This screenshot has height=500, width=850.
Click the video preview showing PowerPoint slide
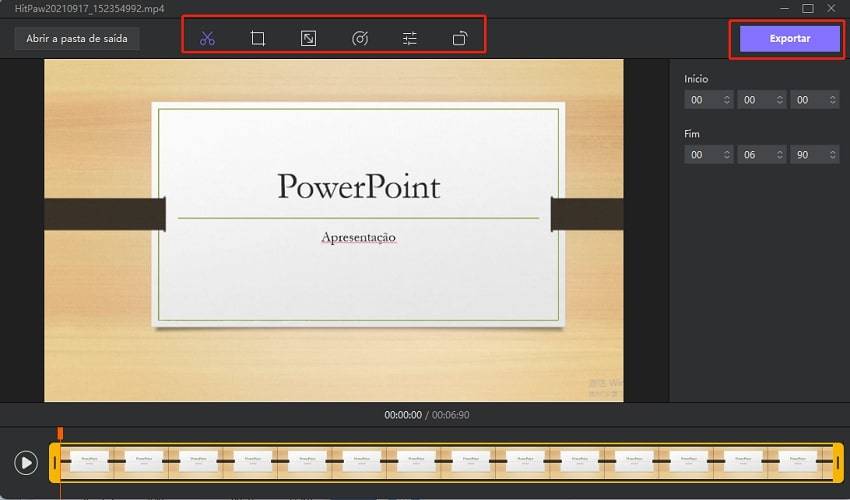[334, 230]
